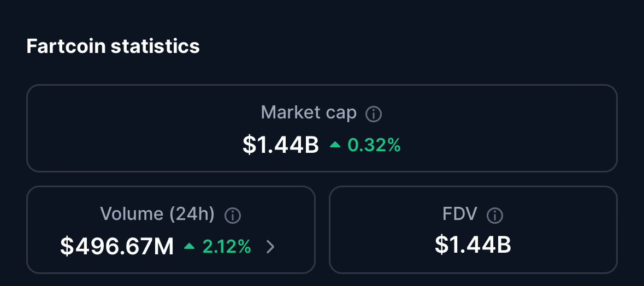
Task: Click the $496.67M volume value
Action: [117, 247]
